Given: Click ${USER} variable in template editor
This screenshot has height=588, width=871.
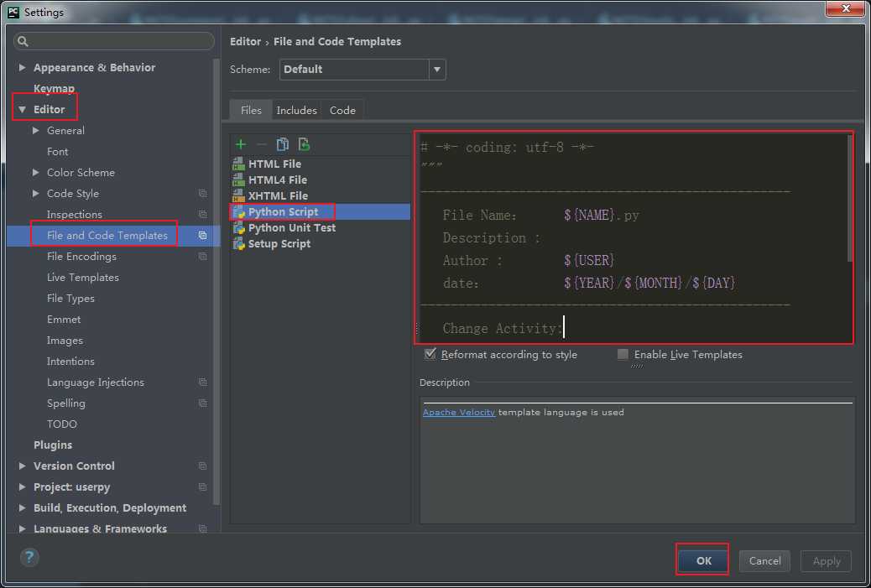Looking at the screenshot, I should (589, 260).
